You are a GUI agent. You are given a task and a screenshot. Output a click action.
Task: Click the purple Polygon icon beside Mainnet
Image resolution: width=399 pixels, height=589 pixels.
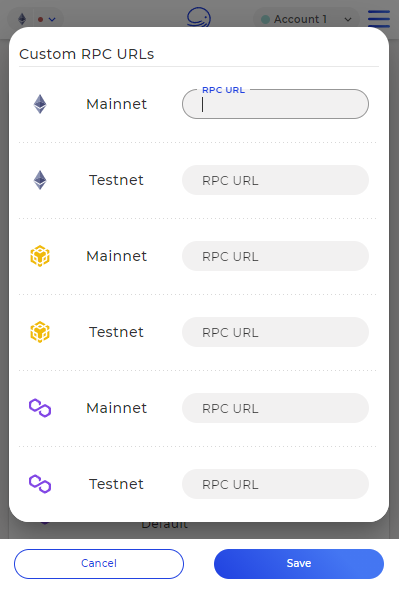40,408
